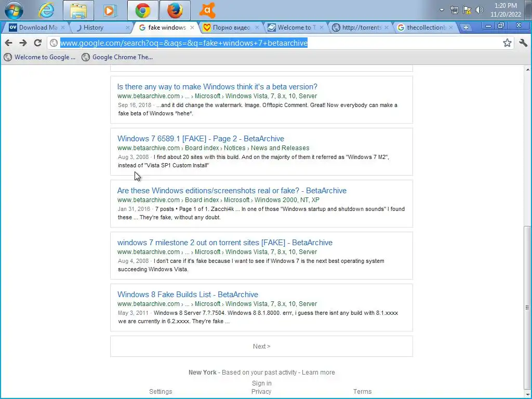Image resolution: width=532 pixels, height=399 pixels.
Task: Click the site info globe icon in address bar
Action: point(54,43)
